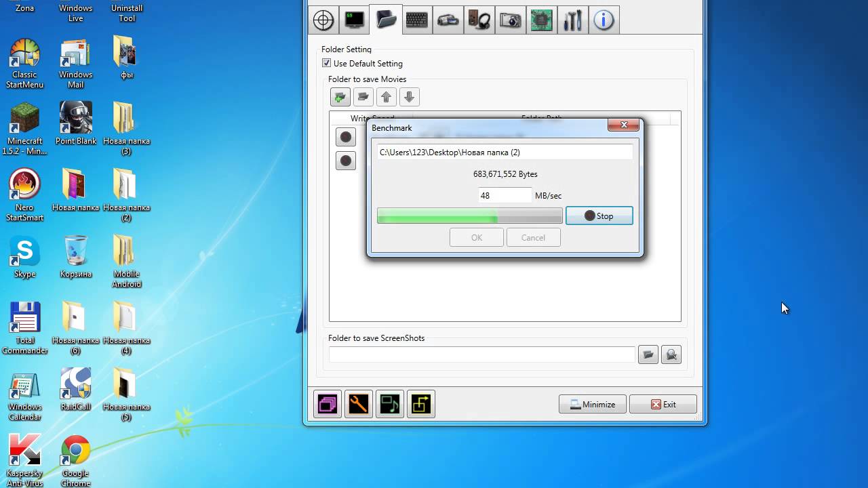Click the add movie folder button
This screenshot has height=488, width=868.
(x=340, y=97)
